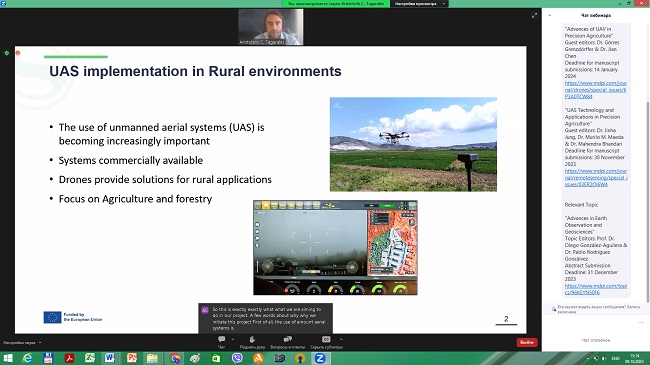This screenshot has width=650, height=365.
Task: Enter full screen with the expand arrows icon
Action: (x=534, y=15)
